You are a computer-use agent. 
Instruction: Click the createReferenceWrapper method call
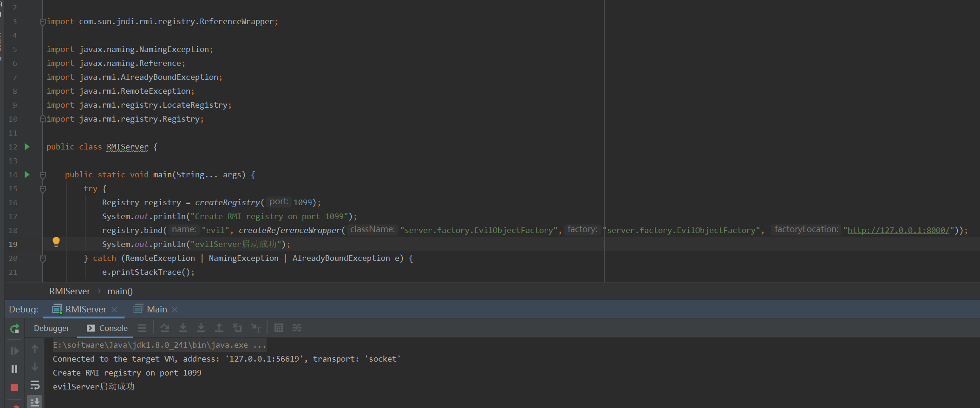(290, 230)
